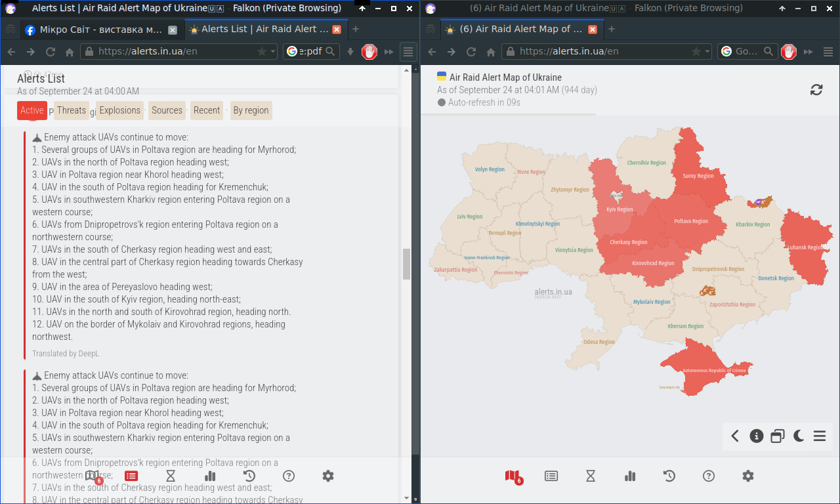The image size is (840, 504).
Task: Go forward in the right Falkon window
Action: click(451, 52)
